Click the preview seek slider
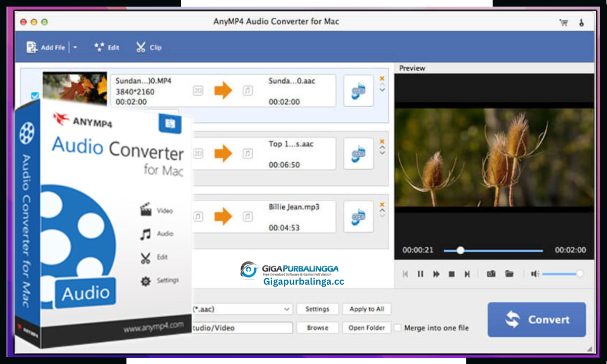 [493, 250]
